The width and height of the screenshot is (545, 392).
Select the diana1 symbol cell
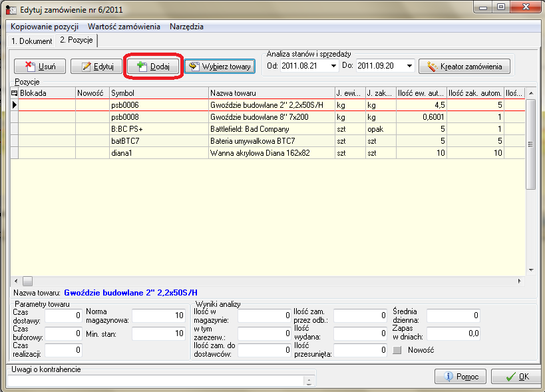(159, 152)
